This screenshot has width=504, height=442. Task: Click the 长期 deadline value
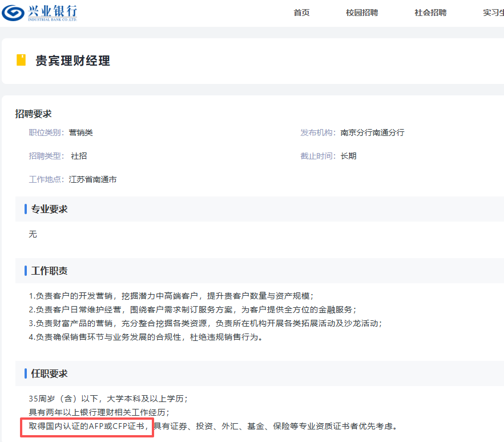[348, 156]
